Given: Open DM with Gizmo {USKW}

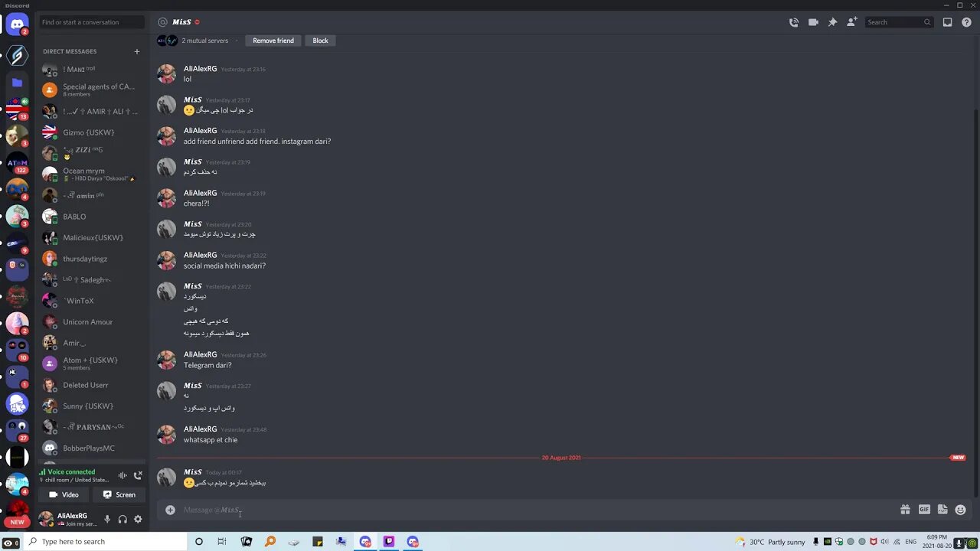Looking at the screenshot, I should [92, 132].
